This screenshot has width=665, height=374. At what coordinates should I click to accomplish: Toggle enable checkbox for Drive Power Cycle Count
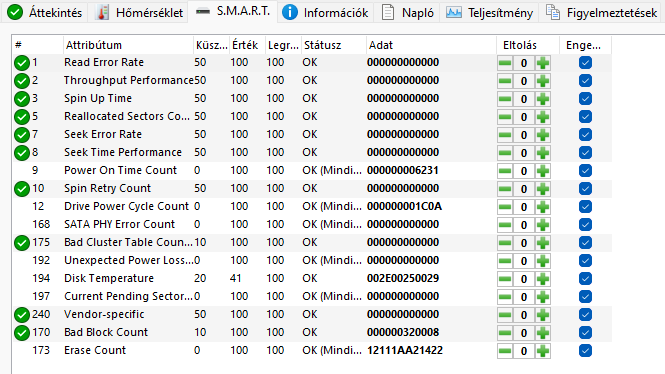pyautogui.click(x=585, y=207)
